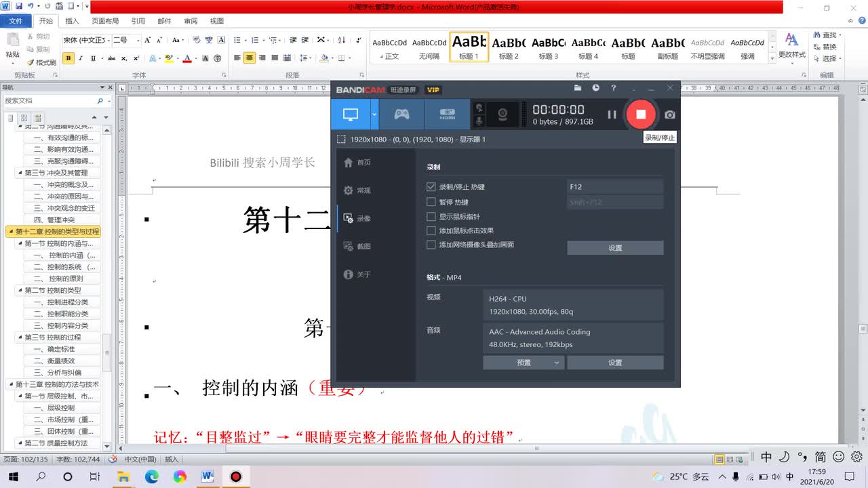The image size is (868, 488).
Task: Save the document with the Quick Access icon
Action: [x=20, y=6]
